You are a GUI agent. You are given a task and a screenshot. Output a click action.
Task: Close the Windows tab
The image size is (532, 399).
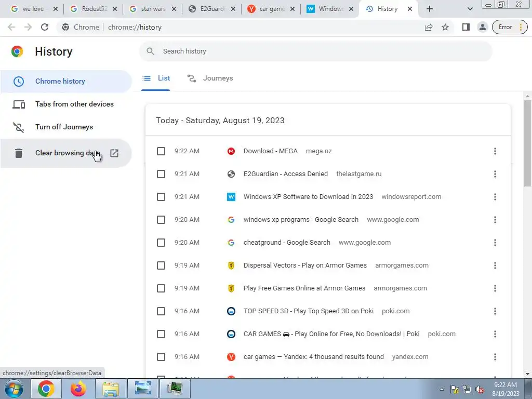(351, 9)
